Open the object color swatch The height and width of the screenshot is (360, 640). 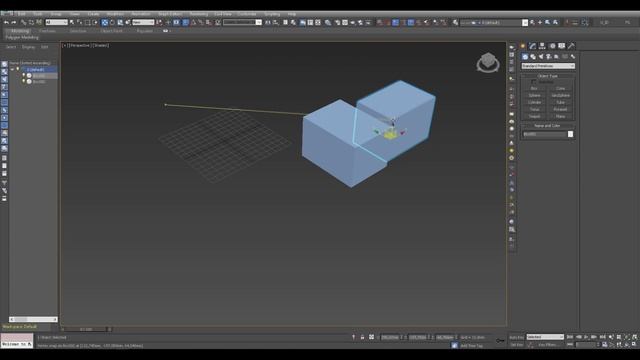coord(570,134)
